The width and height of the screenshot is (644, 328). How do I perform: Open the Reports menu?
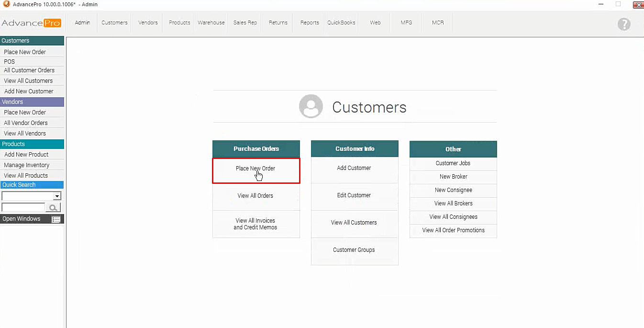pyautogui.click(x=310, y=23)
